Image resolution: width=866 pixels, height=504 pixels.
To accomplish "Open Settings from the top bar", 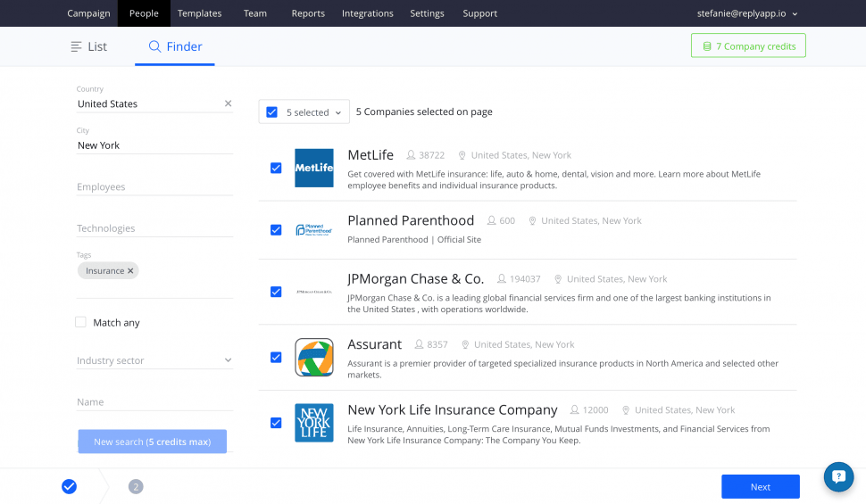I will click(427, 13).
